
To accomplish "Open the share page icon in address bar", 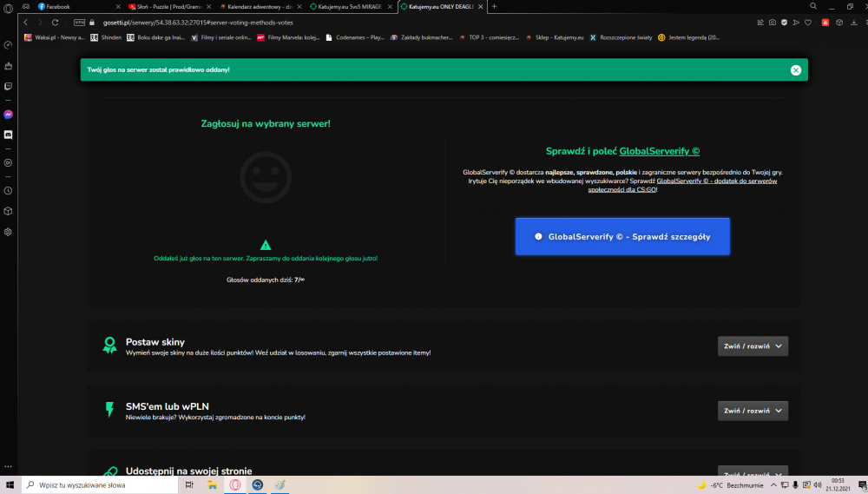I will point(760,23).
